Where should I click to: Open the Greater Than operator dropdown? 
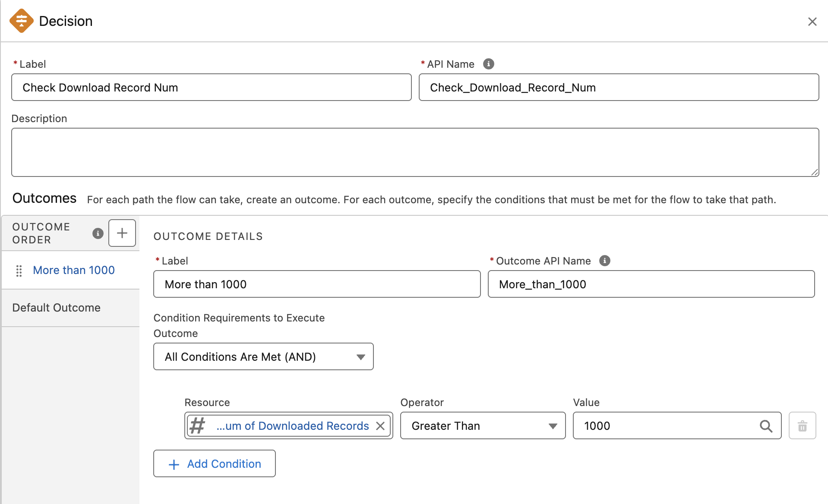click(483, 426)
